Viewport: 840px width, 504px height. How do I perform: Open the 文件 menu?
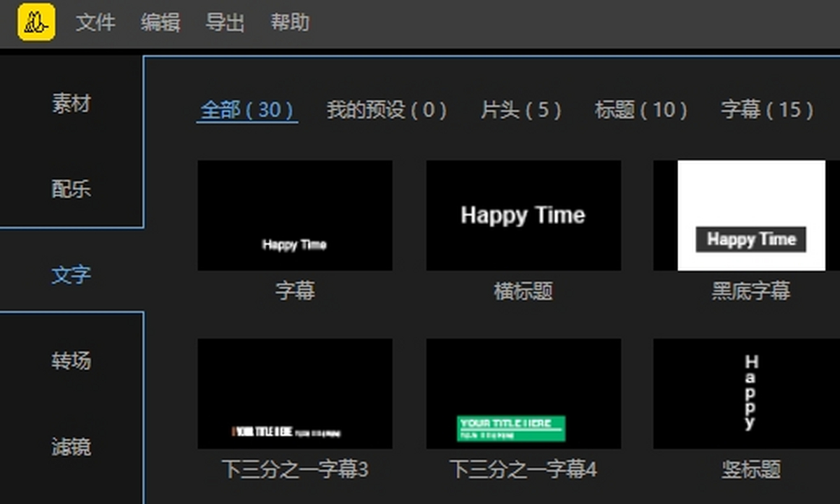click(95, 22)
